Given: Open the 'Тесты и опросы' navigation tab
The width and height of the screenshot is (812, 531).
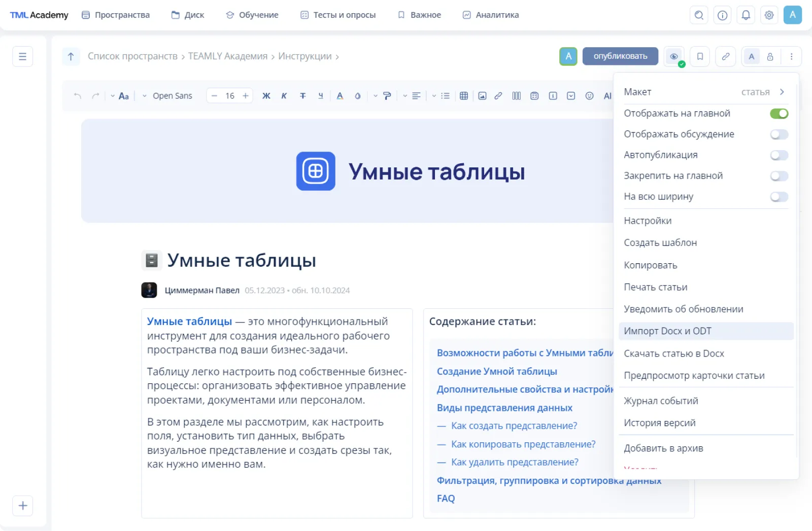Looking at the screenshot, I should 338,15.
